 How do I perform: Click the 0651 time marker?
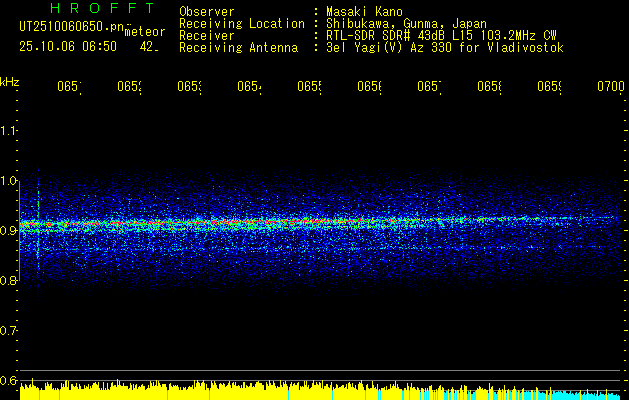[69, 86]
